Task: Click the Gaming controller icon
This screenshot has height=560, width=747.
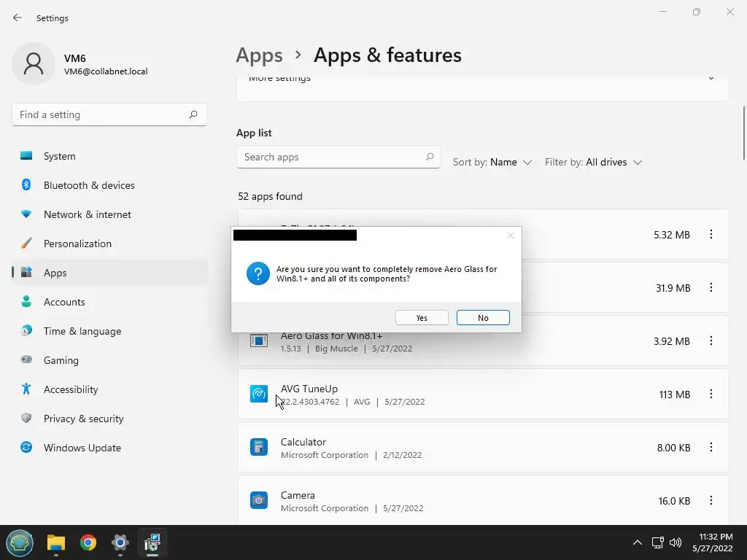Action: pyautogui.click(x=26, y=359)
